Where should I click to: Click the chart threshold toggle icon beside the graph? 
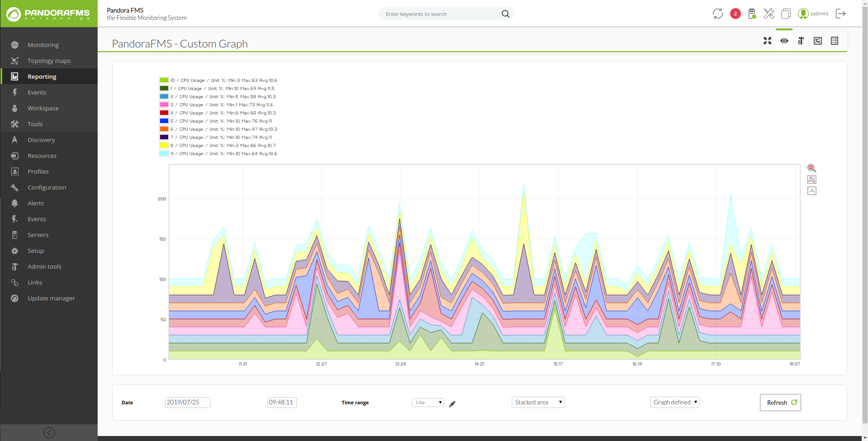pos(812,179)
